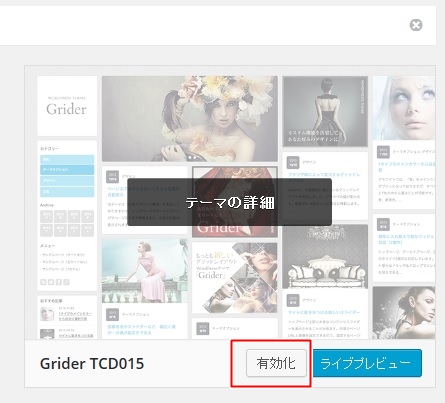Screen dimensions: 445x403
Task: Click the pale blonde woman face image
Action: [x=404, y=108]
